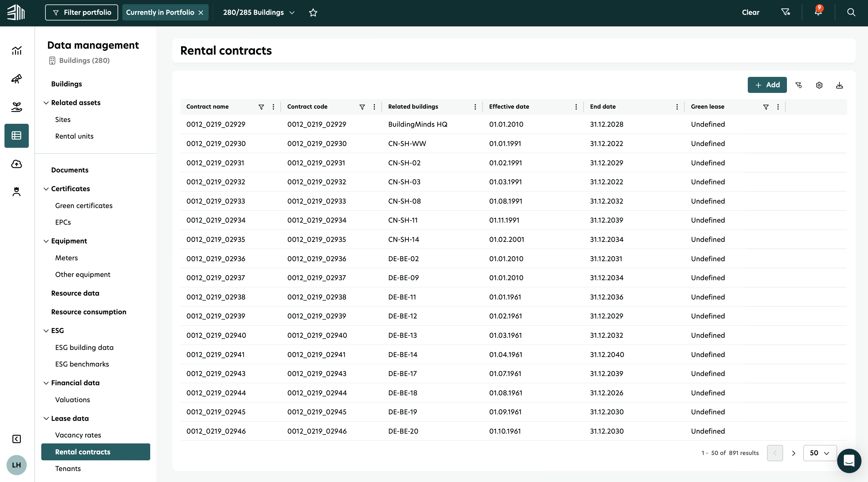
Task: Click the Clear button in top bar
Action: coord(750,12)
